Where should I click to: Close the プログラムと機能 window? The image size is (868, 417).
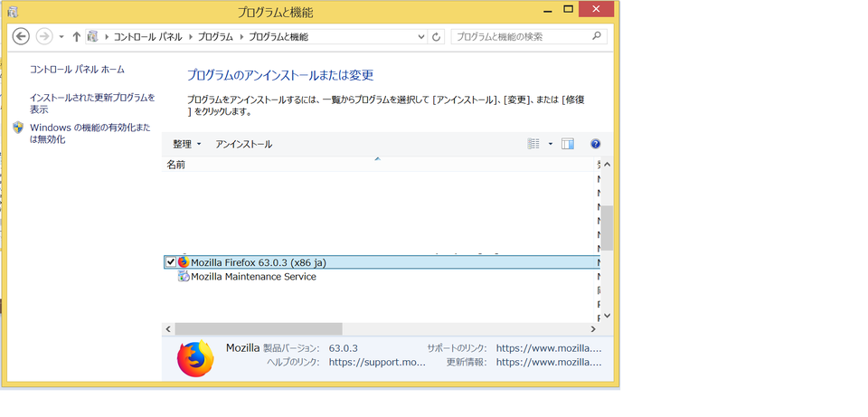tap(596, 9)
